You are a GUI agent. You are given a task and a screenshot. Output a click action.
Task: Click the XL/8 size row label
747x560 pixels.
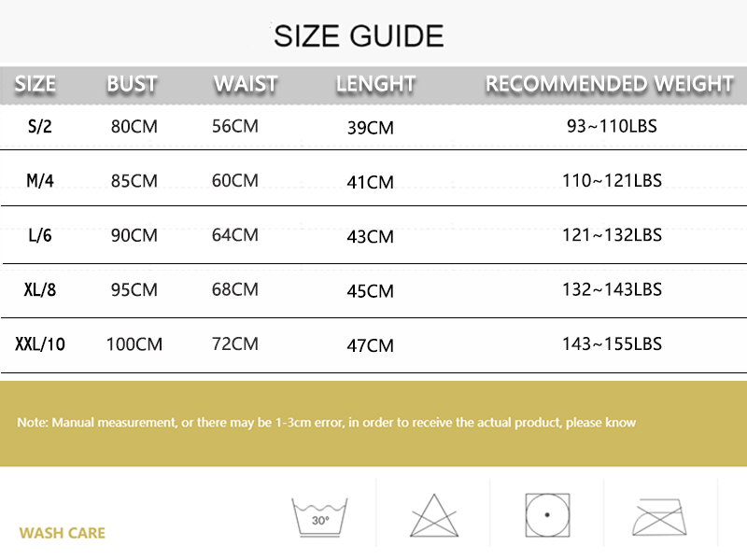coord(39,289)
